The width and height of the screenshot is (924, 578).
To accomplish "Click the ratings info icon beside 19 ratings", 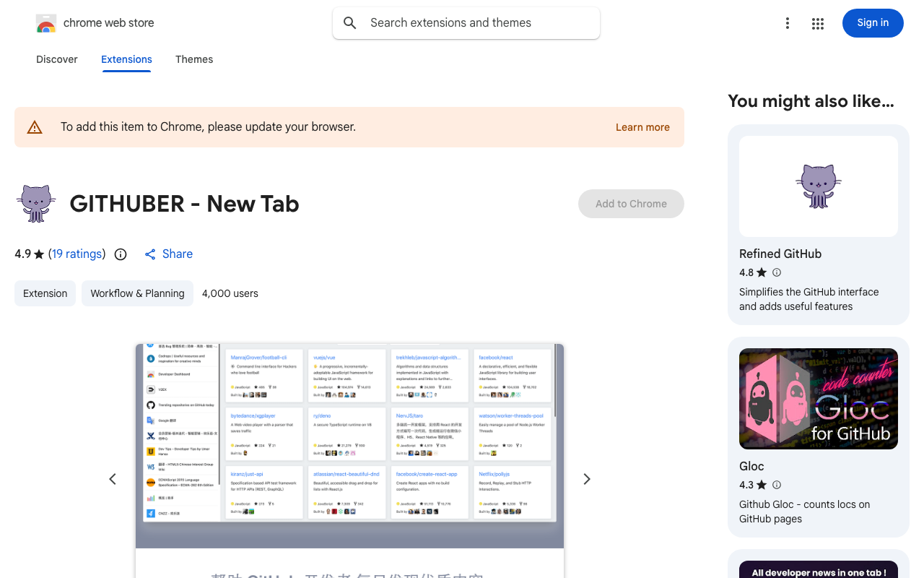I will [121, 254].
